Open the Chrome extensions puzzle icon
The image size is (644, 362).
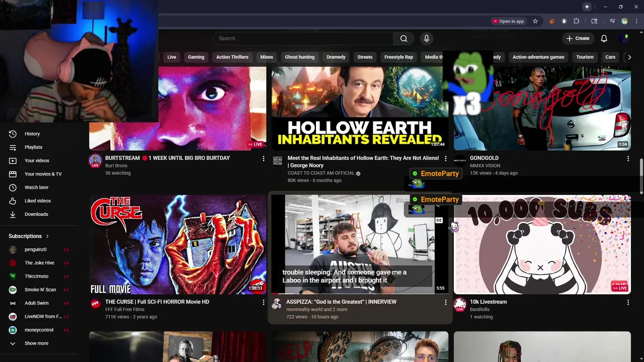pos(577,21)
